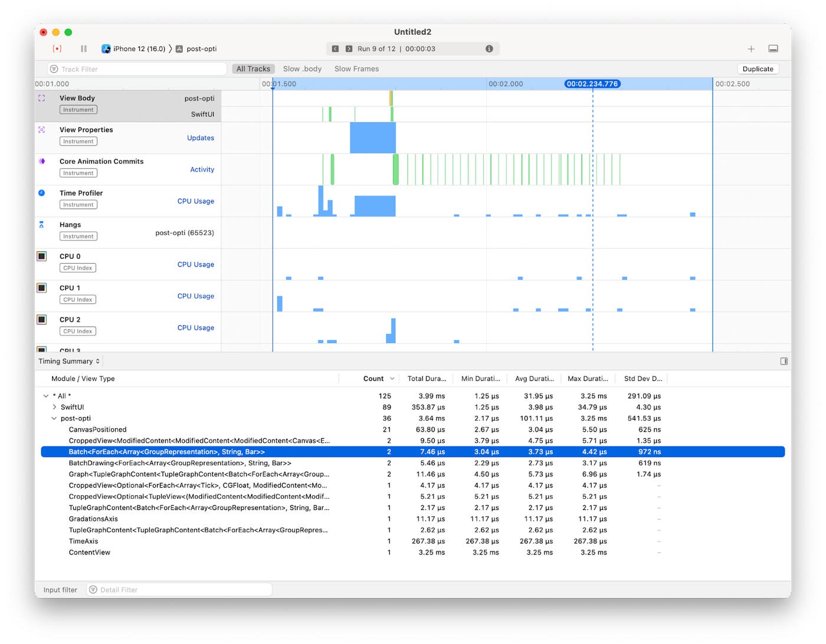826x644 pixels.
Task: Click the red record button
Action: point(57,48)
